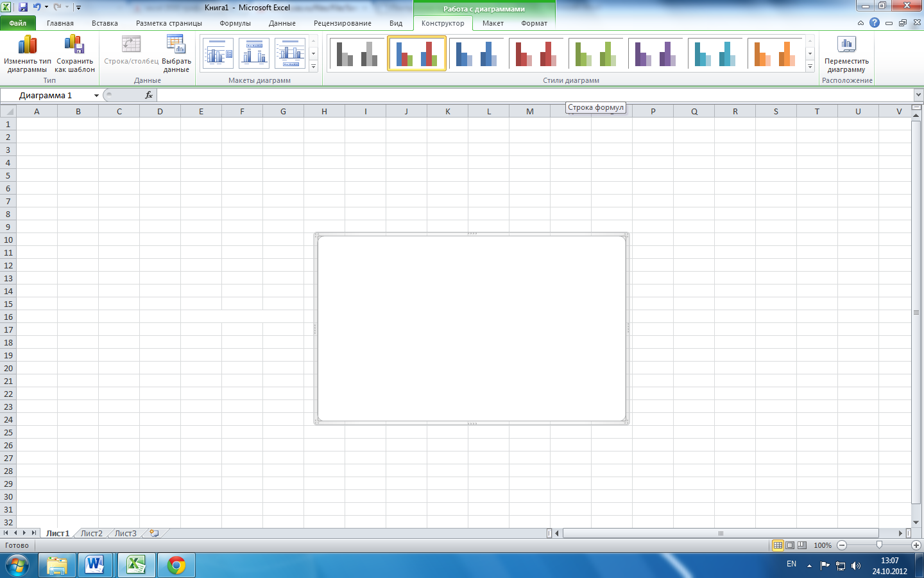Switch to the Лист2 sheet tab
Screen dimensions: 924x578
pyautogui.click(x=91, y=533)
